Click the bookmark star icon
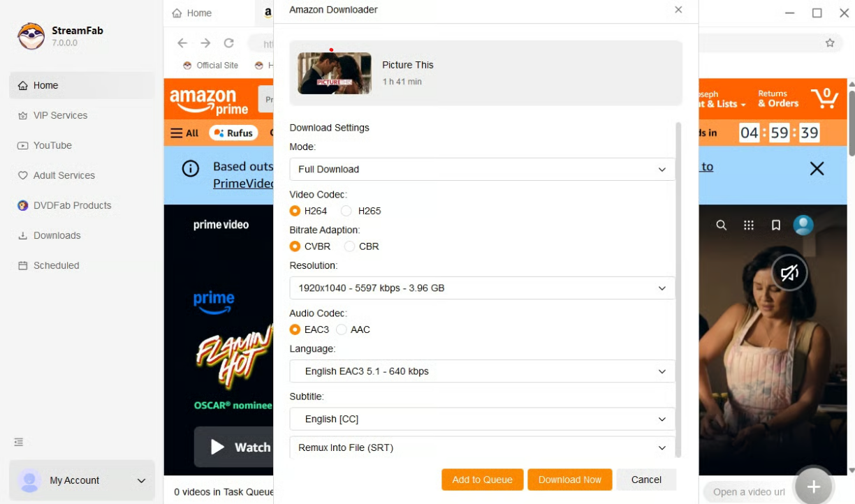 coord(830,43)
